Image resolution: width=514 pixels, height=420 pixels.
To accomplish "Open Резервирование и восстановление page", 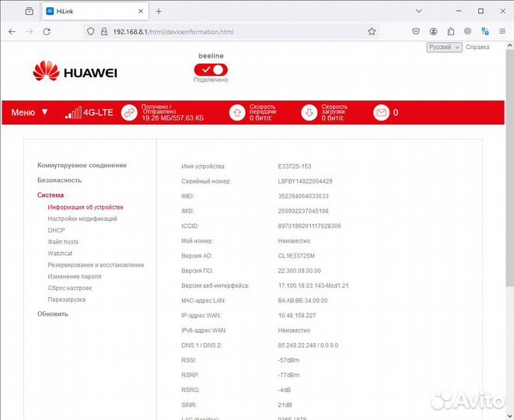I will 96,265.
